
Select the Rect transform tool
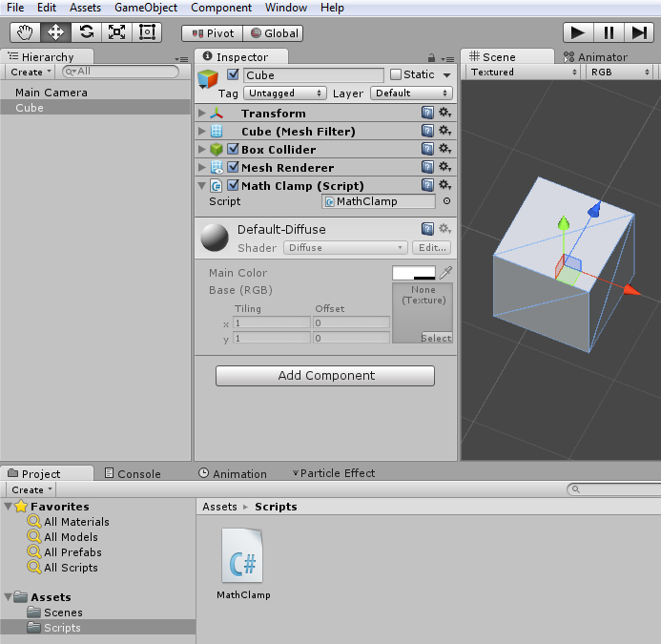click(147, 32)
